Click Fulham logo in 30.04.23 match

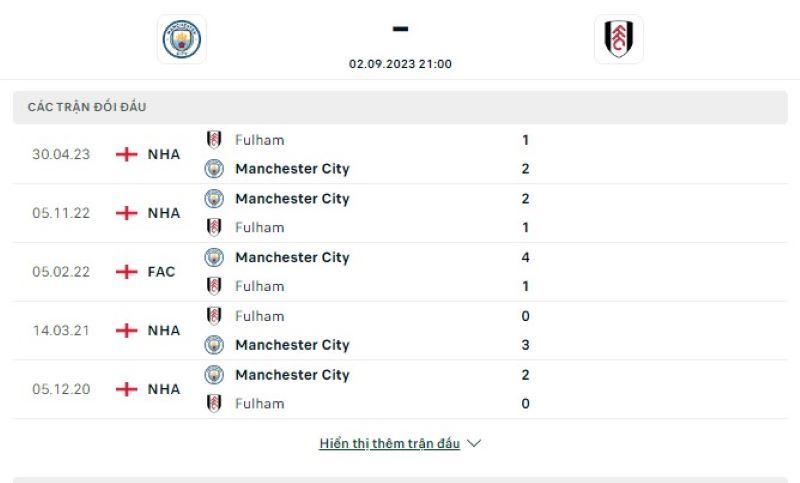[x=214, y=140]
